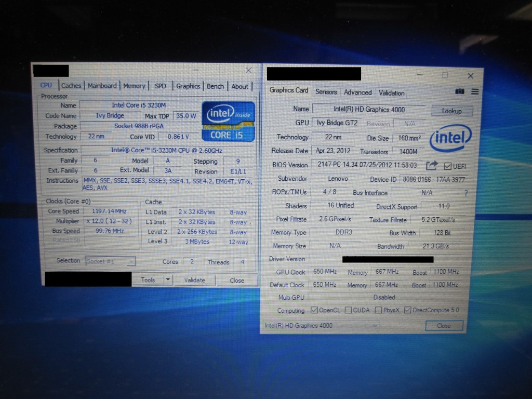Click the Instructions list text
Image resolution: width=532 pixels, height=399 pixels.
click(x=167, y=184)
